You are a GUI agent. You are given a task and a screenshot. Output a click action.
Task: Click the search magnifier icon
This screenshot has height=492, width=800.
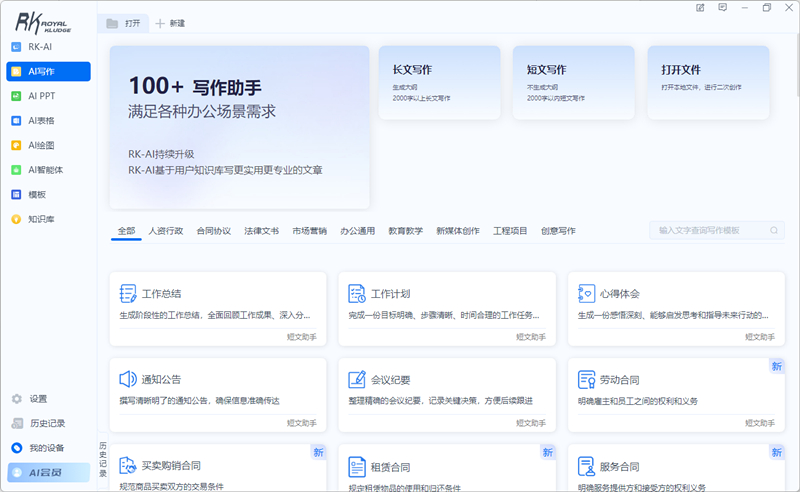[774, 231]
